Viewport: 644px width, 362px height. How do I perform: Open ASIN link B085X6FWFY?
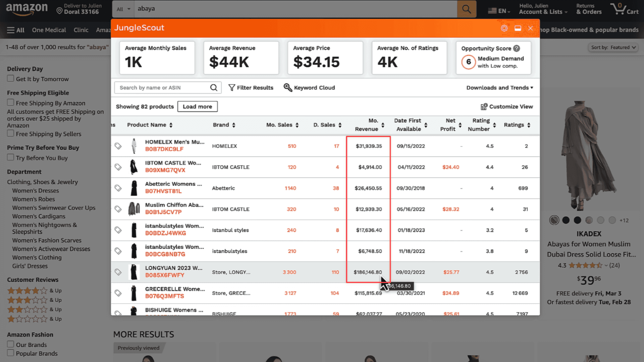click(x=165, y=275)
